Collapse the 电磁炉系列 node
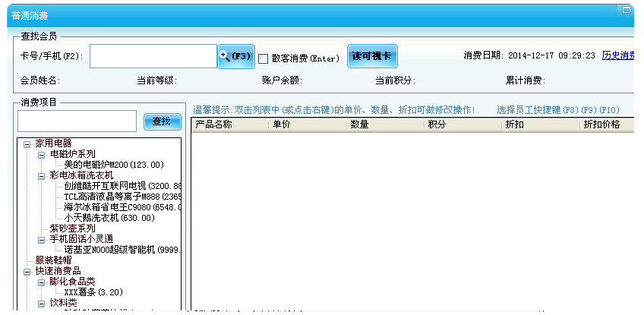This screenshot has width=644, height=315. pos(42,155)
